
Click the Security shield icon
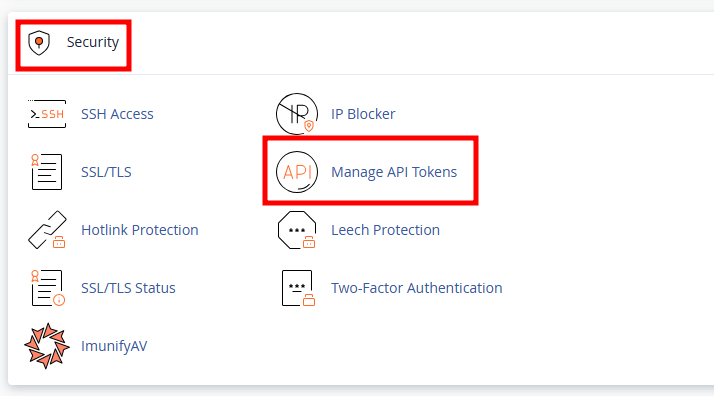tap(39, 43)
